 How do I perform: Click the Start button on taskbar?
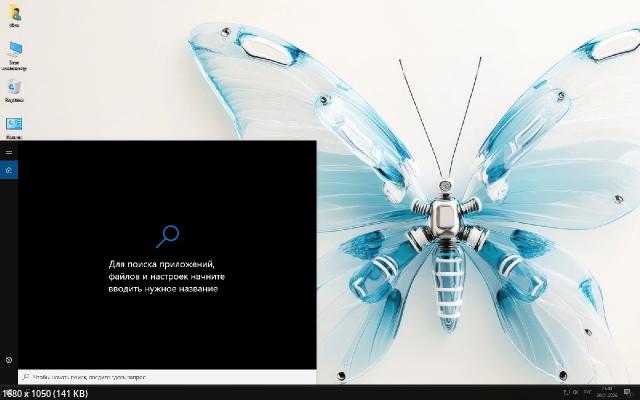(x=8, y=393)
